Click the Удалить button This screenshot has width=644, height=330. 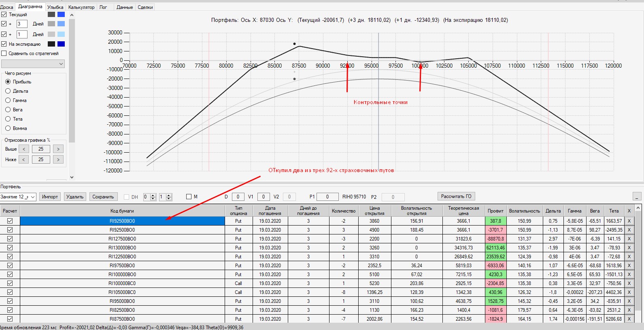click(x=75, y=197)
